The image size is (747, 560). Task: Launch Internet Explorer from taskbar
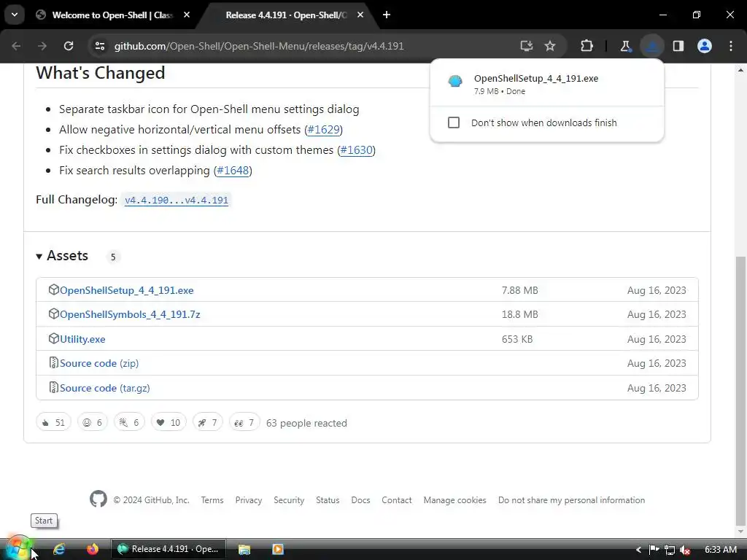[58, 549]
